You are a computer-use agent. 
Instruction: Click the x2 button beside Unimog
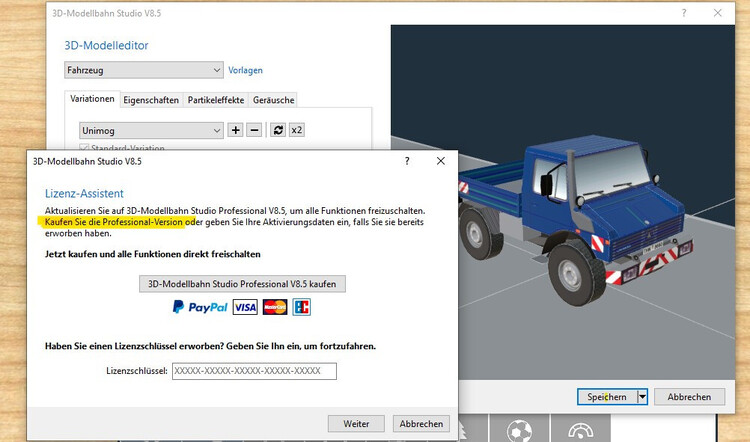(297, 130)
